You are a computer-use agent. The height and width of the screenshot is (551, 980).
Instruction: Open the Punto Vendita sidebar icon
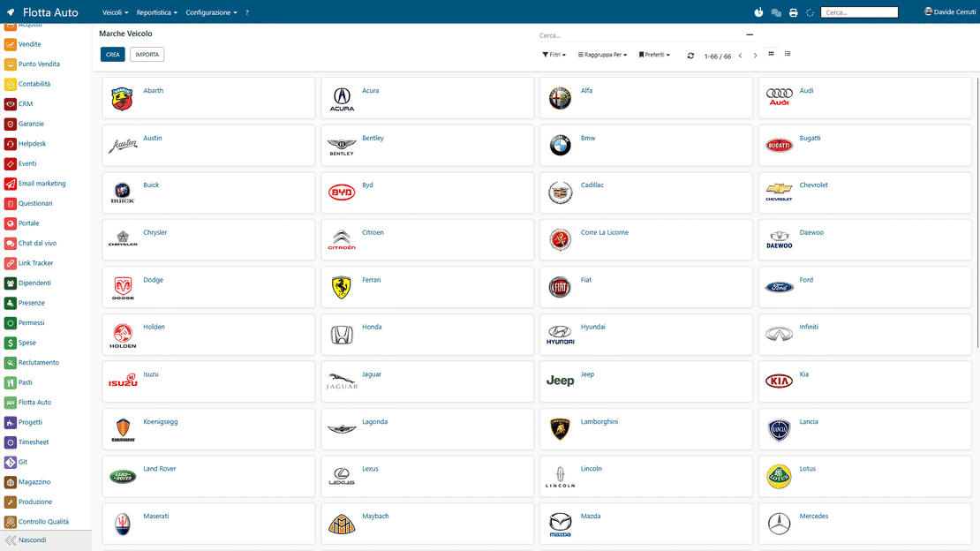pos(10,64)
